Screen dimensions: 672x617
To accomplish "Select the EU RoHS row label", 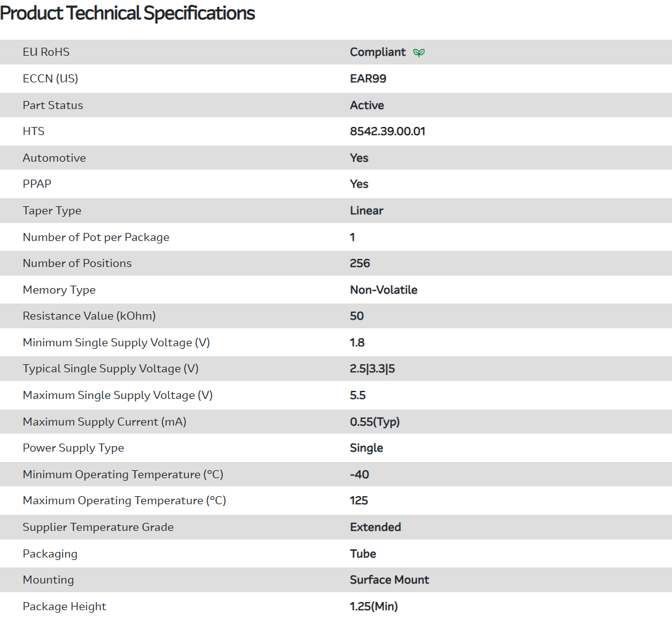I will [x=46, y=52].
